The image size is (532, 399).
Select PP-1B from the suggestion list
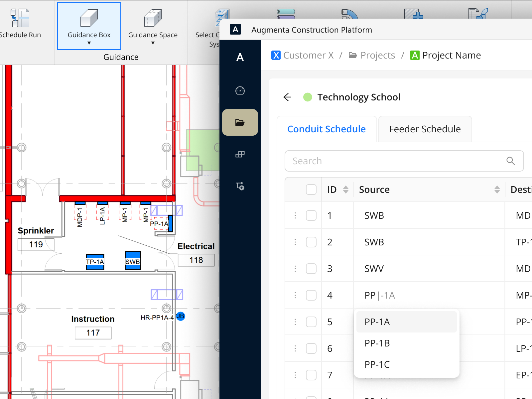[x=377, y=343]
